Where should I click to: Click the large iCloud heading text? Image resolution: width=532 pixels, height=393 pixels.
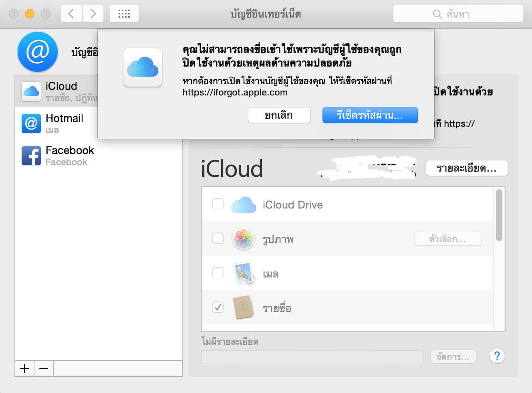click(232, 169)
